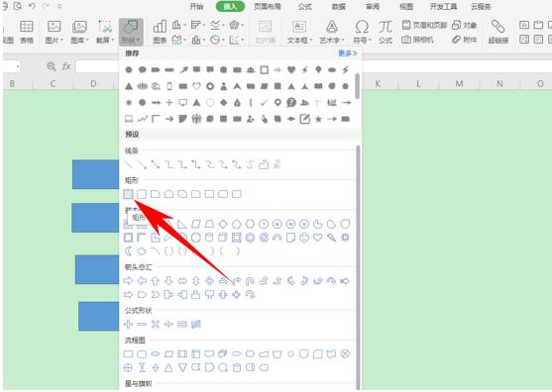Viewport: 552px width, 392px height.
Task: Switch to the 数据 Data tab
Action: 339,6
